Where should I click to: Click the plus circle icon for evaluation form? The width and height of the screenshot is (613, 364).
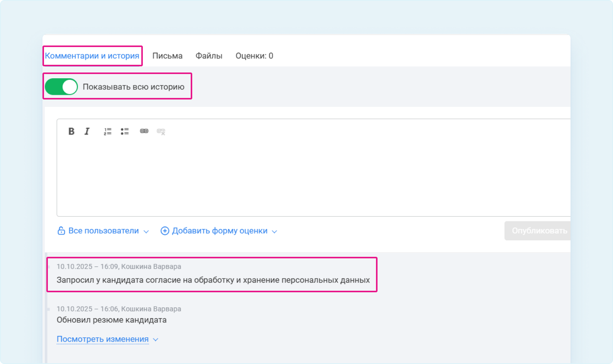coord(165,231)
